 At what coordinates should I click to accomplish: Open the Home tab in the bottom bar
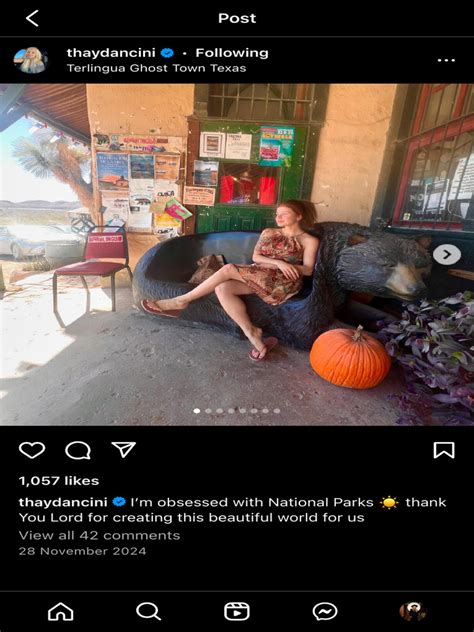(x=60, y=611)
